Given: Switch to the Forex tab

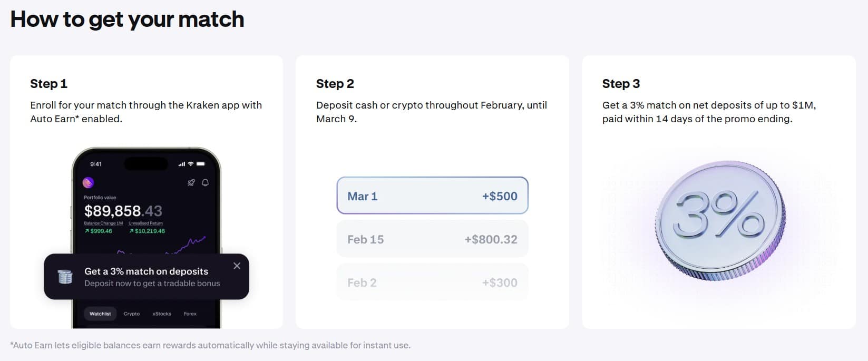Looking at the screenshot, I should pos(190,314).
